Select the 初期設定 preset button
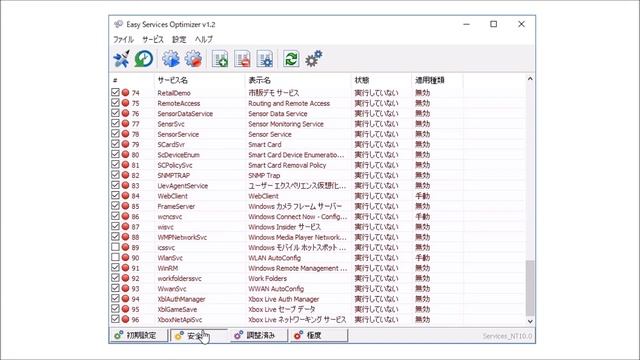640x360 pixels. click(139, 335)
